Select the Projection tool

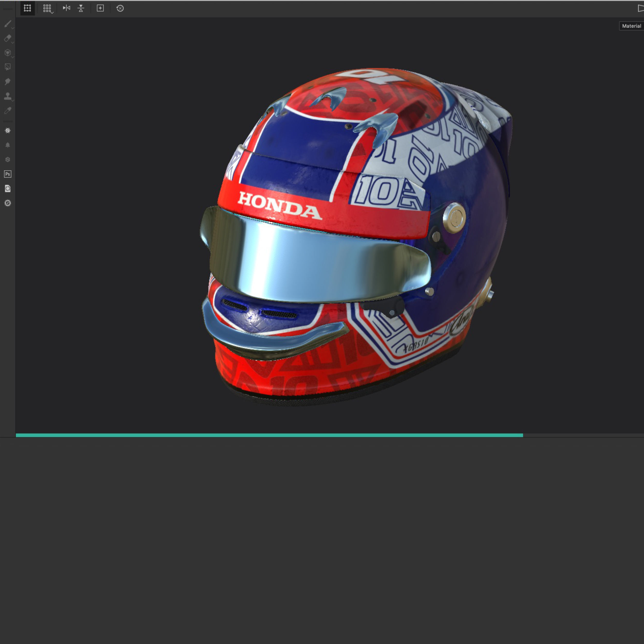[8, 53]
